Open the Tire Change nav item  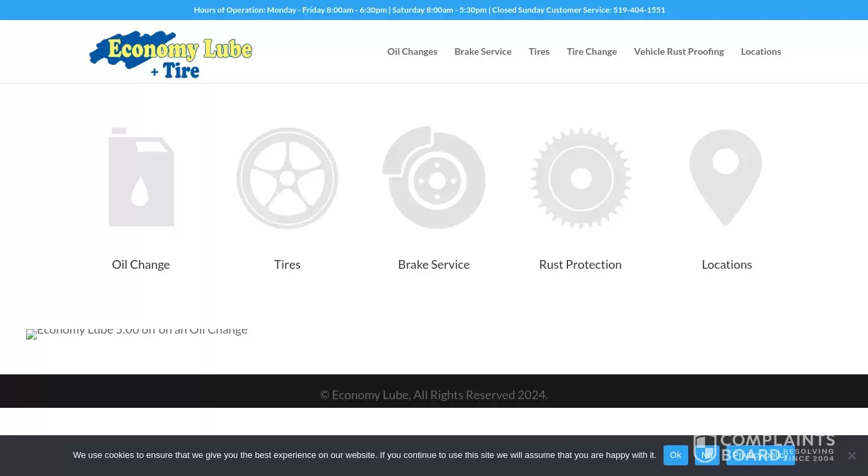591,51
